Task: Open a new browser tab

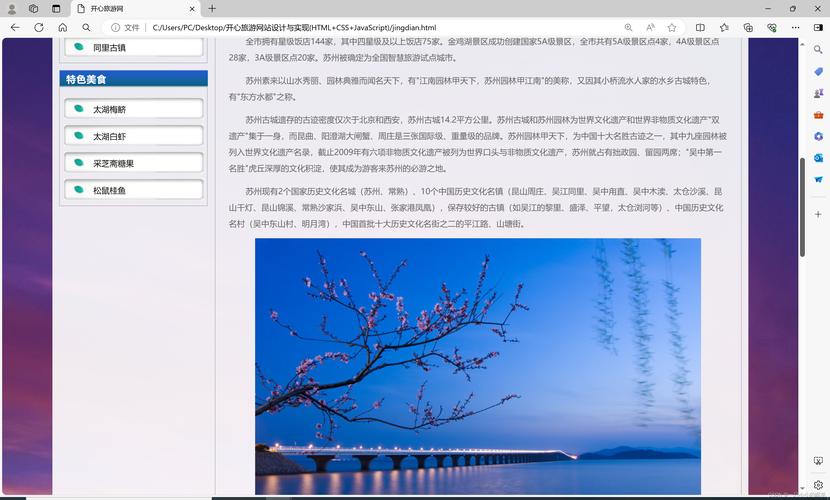Action: click(x=212, y=8)
